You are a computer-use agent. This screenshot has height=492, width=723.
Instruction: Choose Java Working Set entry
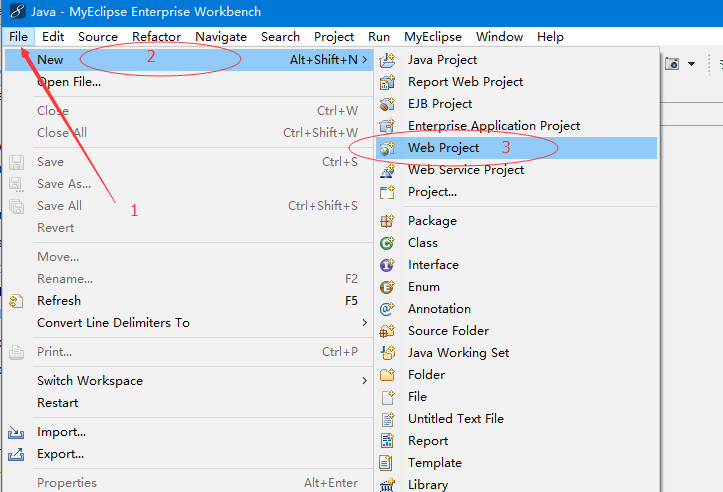click(x=516, y=353)
